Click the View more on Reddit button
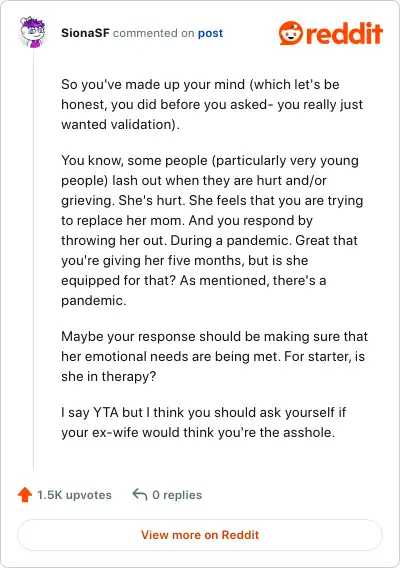Image resolution: width=400 pixels, height=568 pixels. [x=200, y=535]
